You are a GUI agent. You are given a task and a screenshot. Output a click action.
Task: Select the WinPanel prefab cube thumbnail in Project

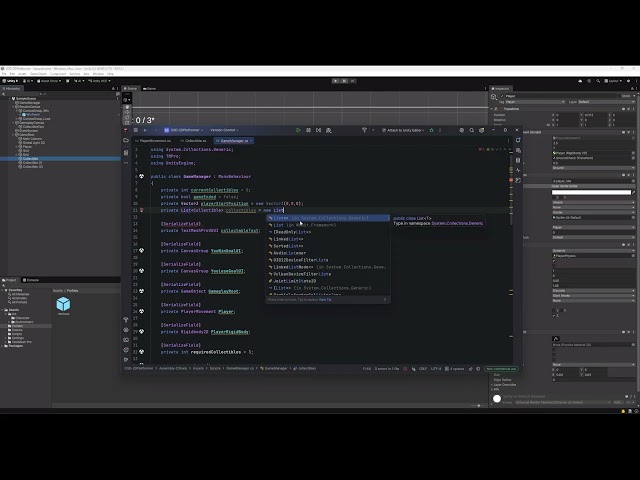click(x=63, y=304)
